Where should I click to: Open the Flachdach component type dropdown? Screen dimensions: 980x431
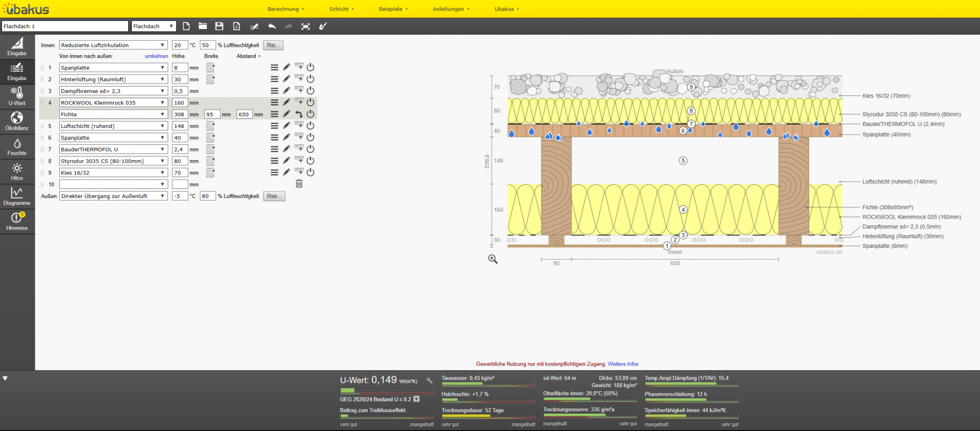click(154, 27)
